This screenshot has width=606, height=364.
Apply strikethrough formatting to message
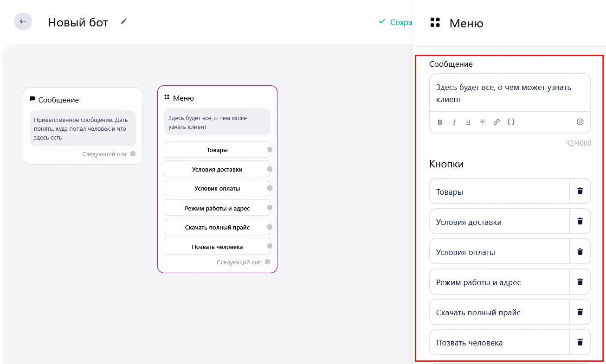tap(483, 122)
